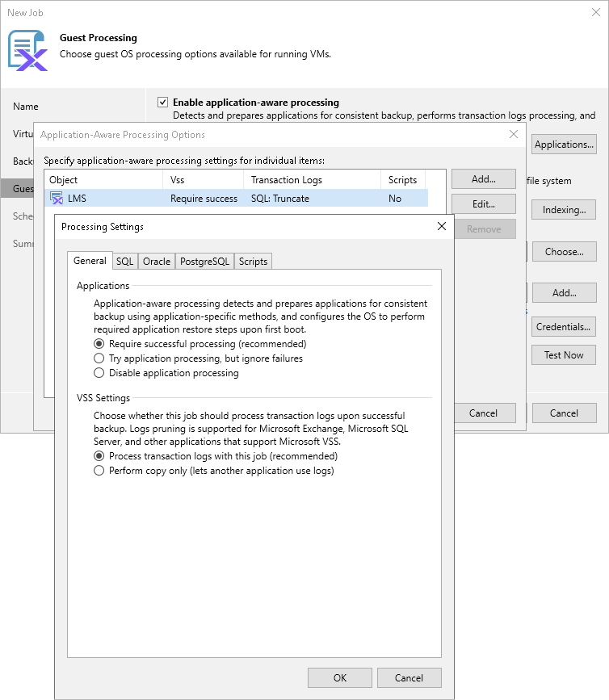Click the Test Now button
This screenshot has height=700, width=609.
point(564,355)
